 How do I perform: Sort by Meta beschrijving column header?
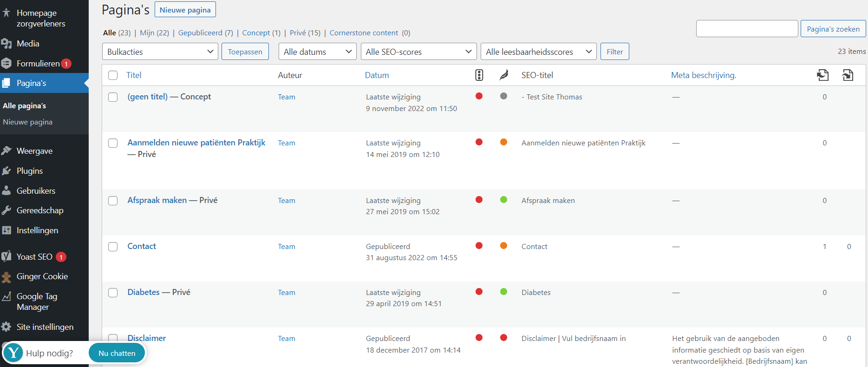click(x=704, y=75)
